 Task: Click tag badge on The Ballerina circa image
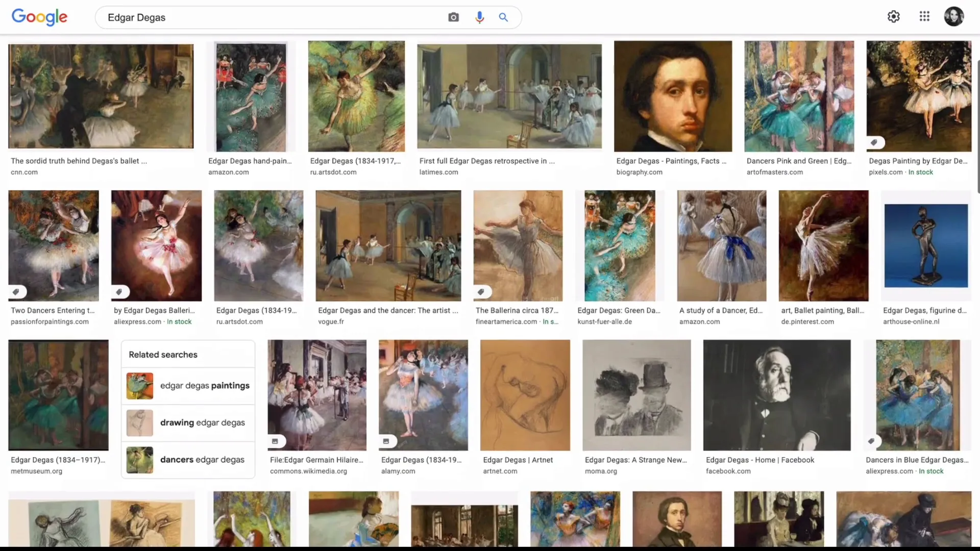click(x=482, y=292)
